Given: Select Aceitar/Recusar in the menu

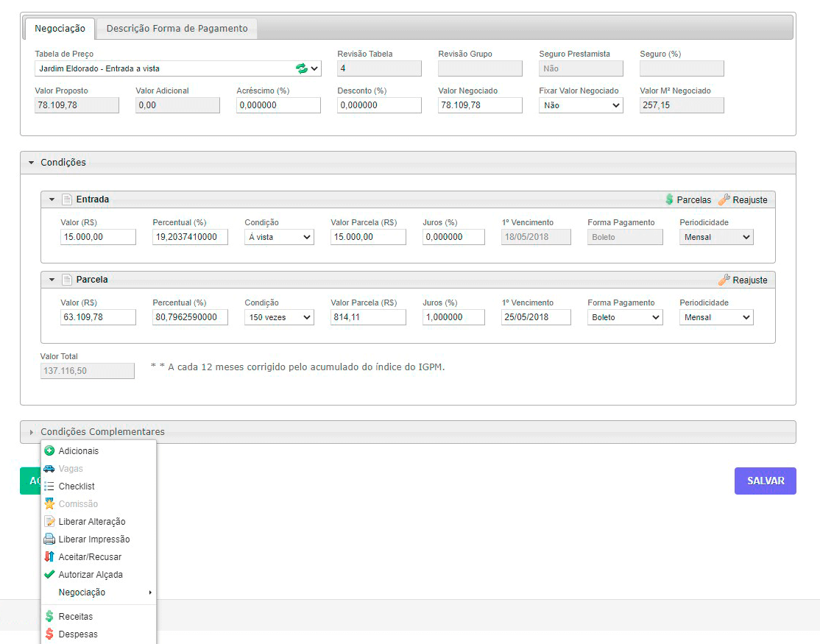Looking at the screenshot, I should pyautogui.click(x=90, y=557).
